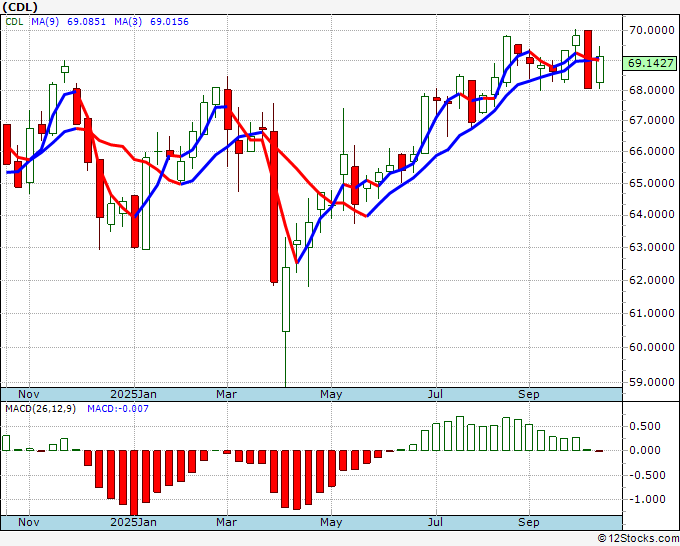This screenshot has height=546, width=680.
Task: Click the MACD:-0.007 value readout
Action: coord(118,409)
